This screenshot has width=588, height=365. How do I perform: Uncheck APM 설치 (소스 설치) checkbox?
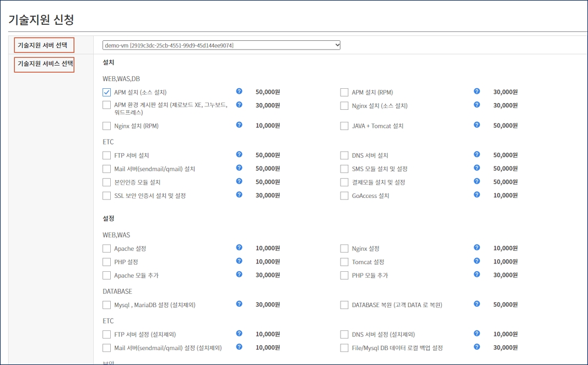click(x=107, y=93)
